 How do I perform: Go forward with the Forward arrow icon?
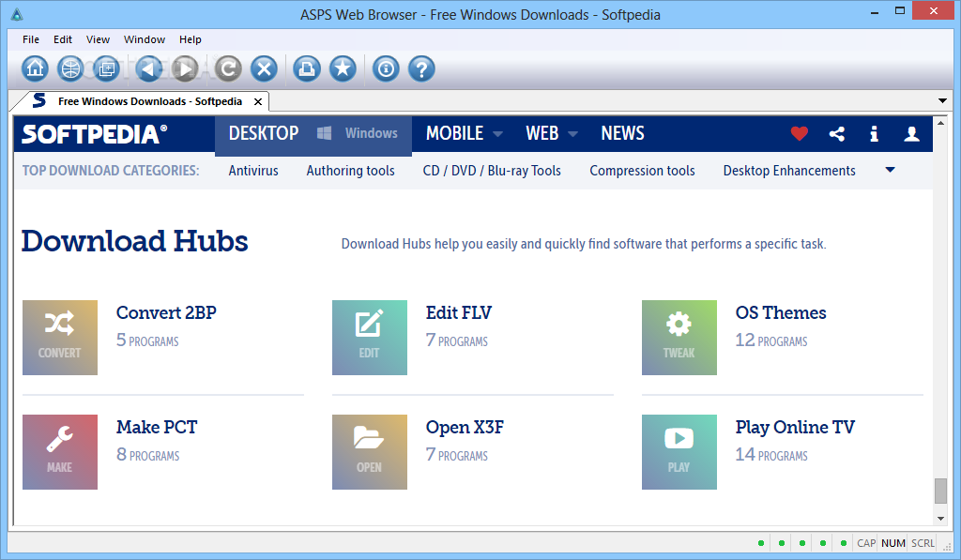[185, 68]
